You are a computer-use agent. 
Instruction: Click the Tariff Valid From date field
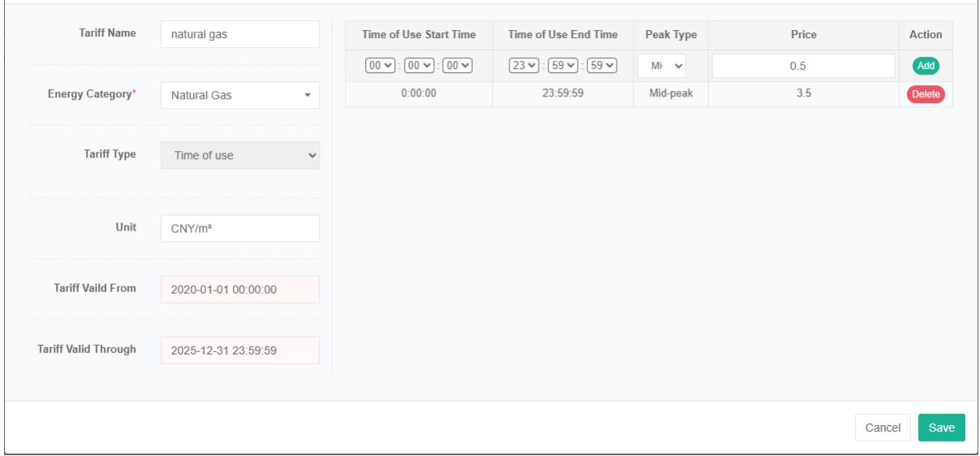(x=240, y=290)
